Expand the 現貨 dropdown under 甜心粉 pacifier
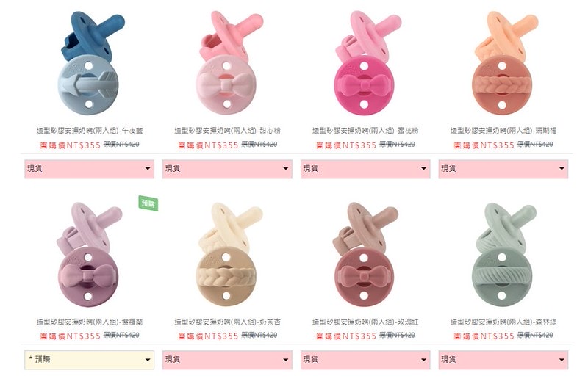The height and width of the screenshot is (387, 588). [x=227, y=169]
